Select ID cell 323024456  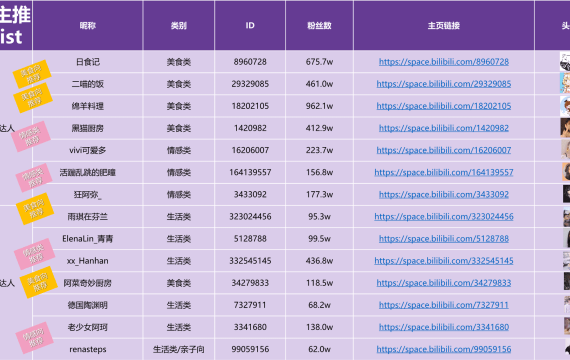(x=250, y=217)
